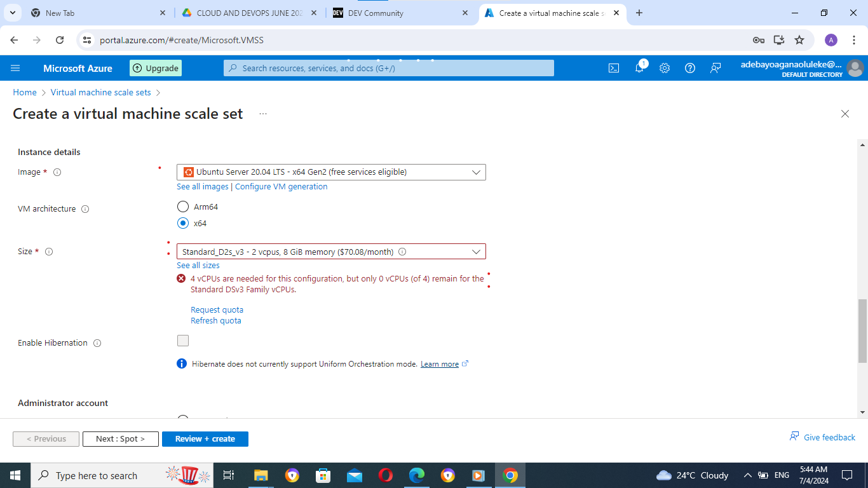Click the info icon inside the Size dropdown
Screen dimensions: 868x488
click(402, 252)
